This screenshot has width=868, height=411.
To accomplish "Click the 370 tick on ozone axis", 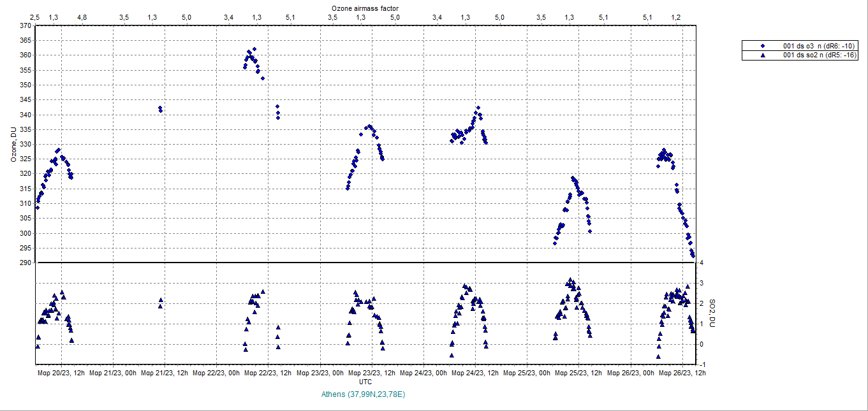I will pyautogui.click(x=24, y=25).
